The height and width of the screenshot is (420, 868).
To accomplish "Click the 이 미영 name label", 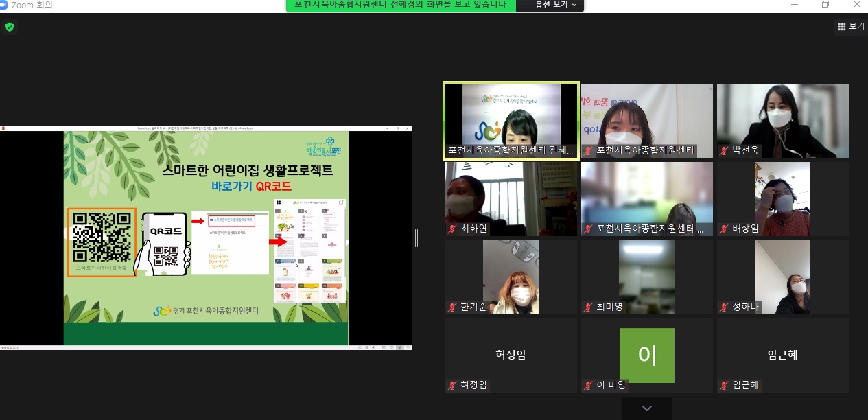I will coord(611,385).
